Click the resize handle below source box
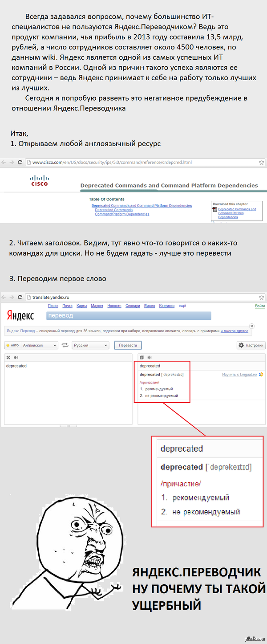Viewport: 267px width, 644px height. coord(68,425)
